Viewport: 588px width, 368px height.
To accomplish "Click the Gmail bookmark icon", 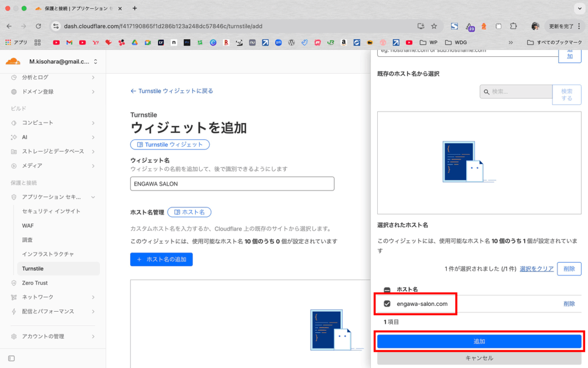I will tap(69, 43).
